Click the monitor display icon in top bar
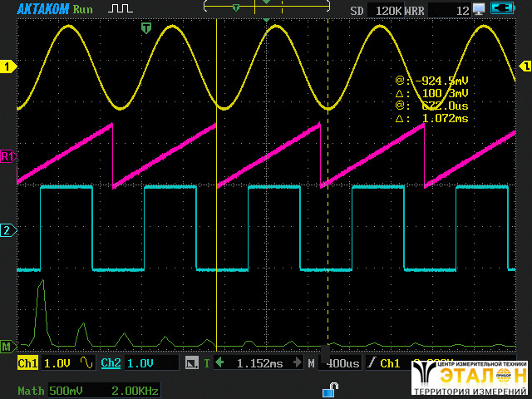Viewport: 532px width, 399px height. [x=479, y=9]
